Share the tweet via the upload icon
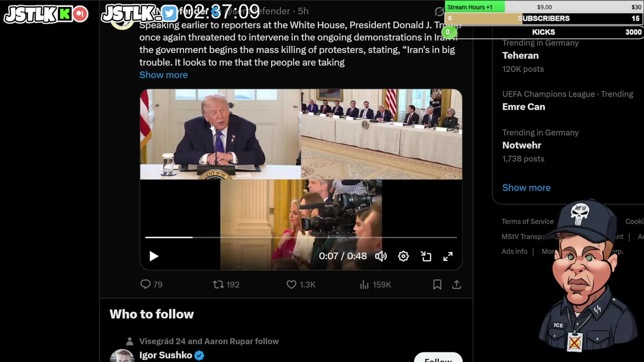 [456, 285]
